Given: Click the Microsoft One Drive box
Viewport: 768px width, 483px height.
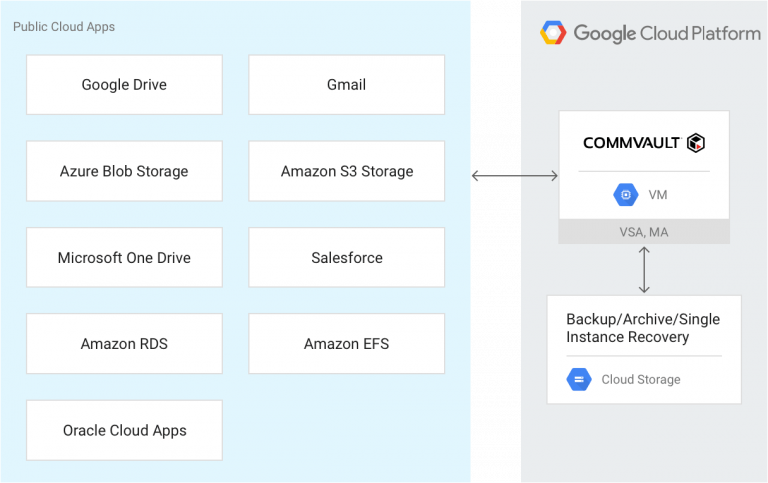Looking at the screenshot, I should point(124,258).
